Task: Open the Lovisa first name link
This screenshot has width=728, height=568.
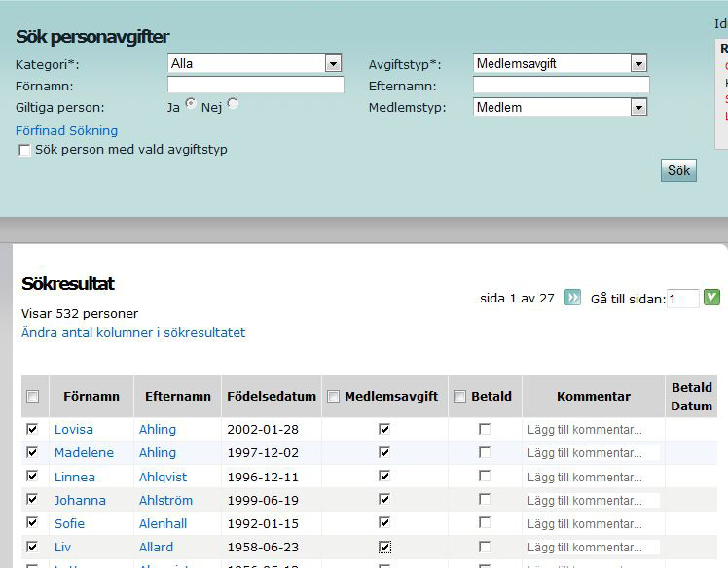Action: coord(74,430)
